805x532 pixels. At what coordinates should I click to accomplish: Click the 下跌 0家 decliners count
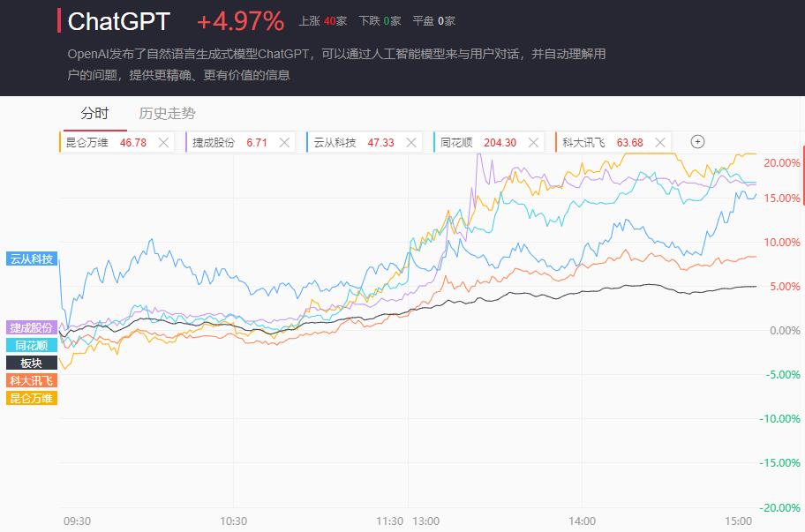[x=380, y=21]
